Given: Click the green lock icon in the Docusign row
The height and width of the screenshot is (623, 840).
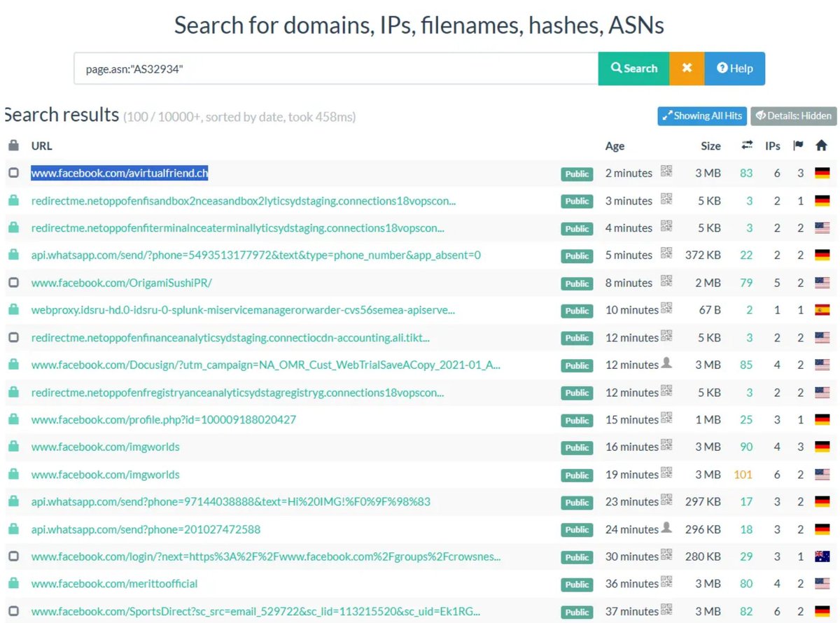Looking at the screenshot, I should [13, 365].
